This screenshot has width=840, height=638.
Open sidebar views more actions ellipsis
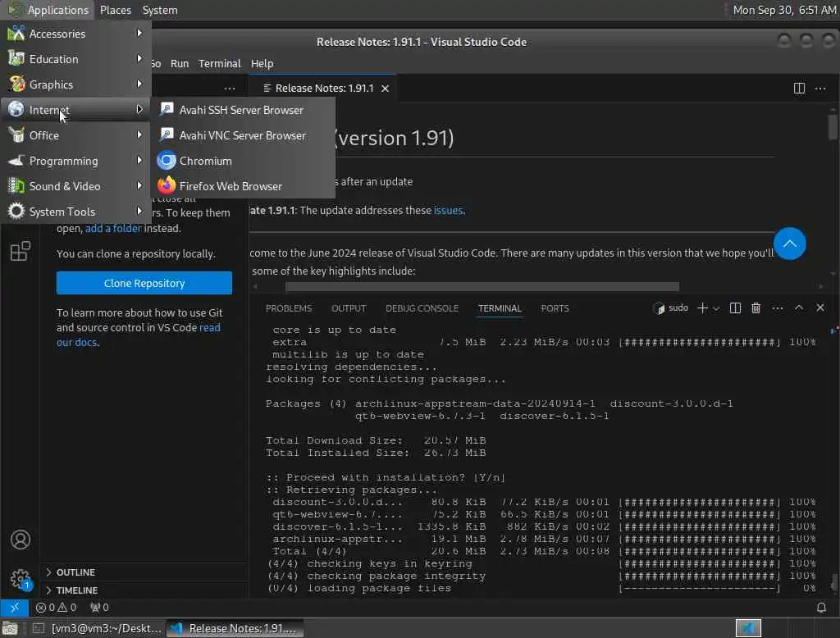(230, 89)
